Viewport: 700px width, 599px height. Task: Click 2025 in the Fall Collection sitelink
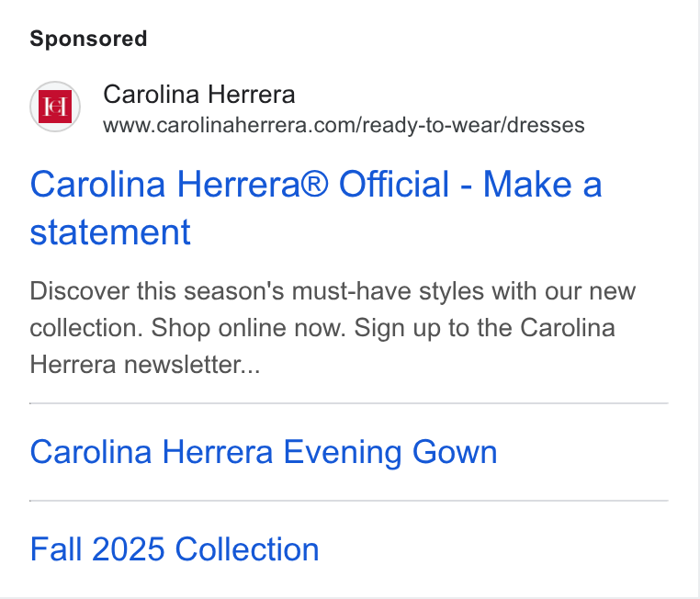click(129, 549)
